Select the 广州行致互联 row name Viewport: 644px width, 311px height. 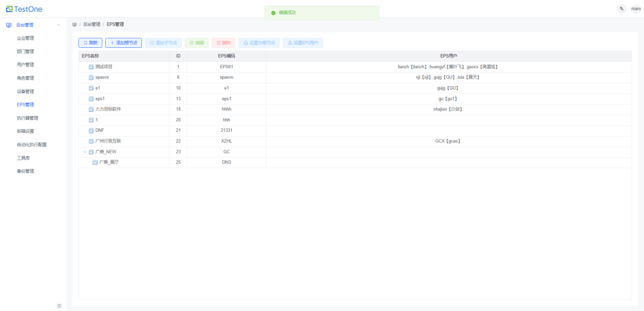[108, 141]
